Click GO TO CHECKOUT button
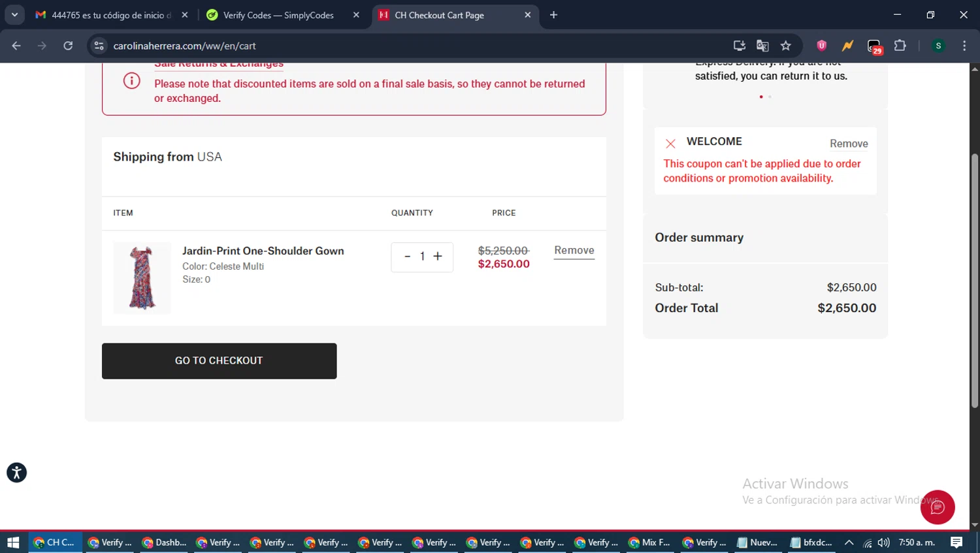 (219, 361)
